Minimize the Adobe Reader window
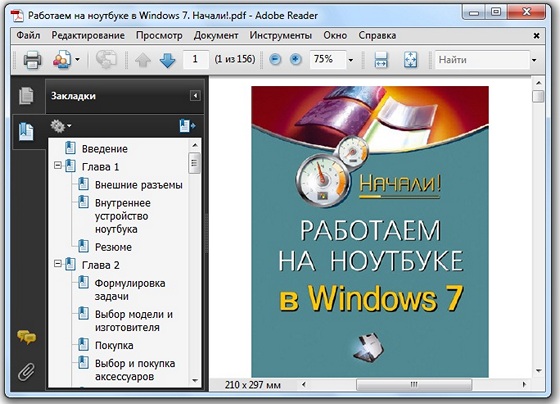The height and width of the screenshot is (404, 560). pos(474,13)
